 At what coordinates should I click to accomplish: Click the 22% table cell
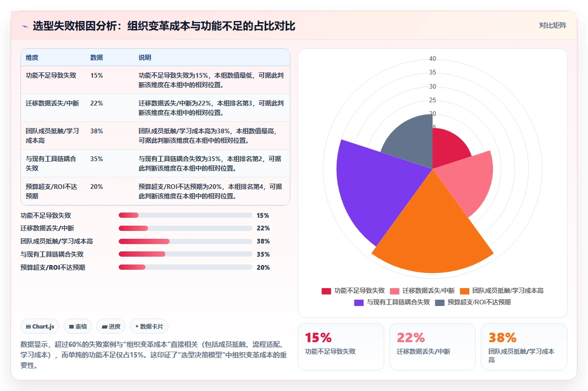[97, 103]
